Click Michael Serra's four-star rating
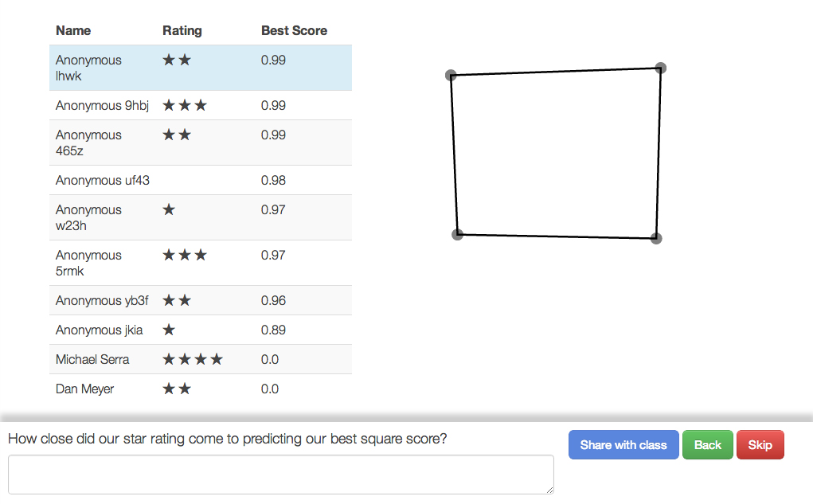 (x=193, y=359)
